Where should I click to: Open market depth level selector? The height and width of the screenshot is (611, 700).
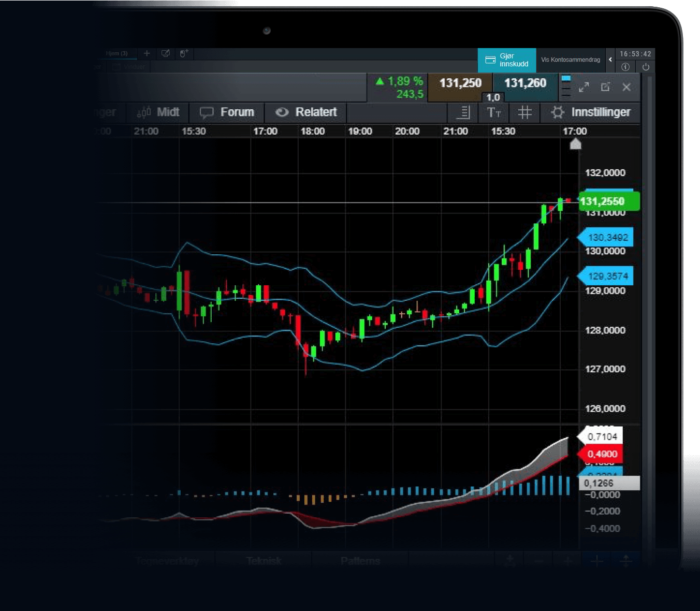[566, 87]
